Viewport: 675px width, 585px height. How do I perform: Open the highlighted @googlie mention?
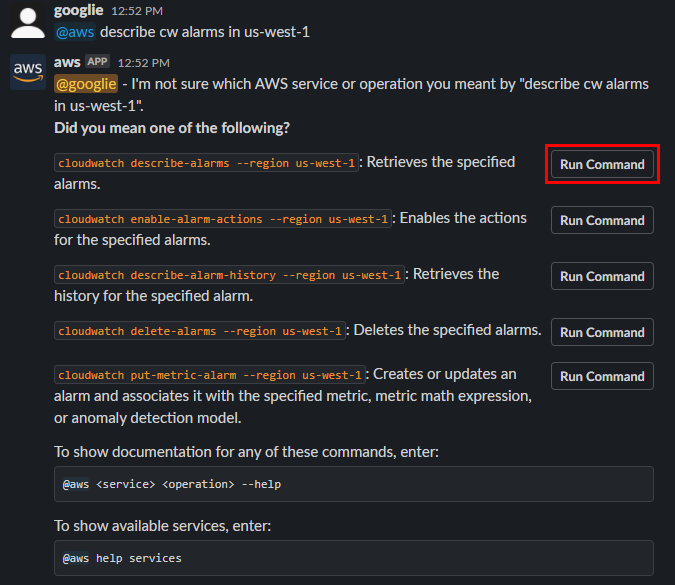click(86, 84)
